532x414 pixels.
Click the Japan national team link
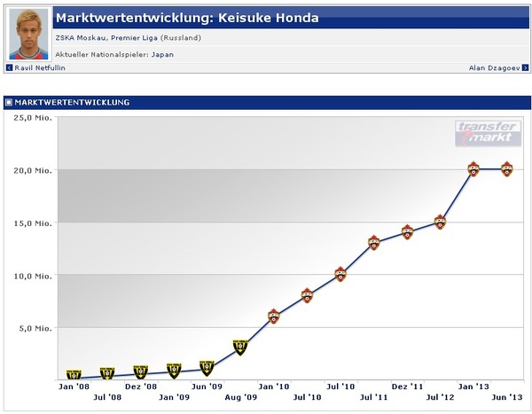point(162,54)
